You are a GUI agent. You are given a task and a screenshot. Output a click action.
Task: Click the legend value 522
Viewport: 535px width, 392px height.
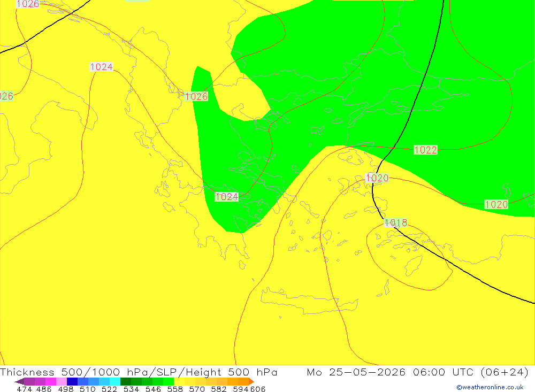tap(109, 389)
